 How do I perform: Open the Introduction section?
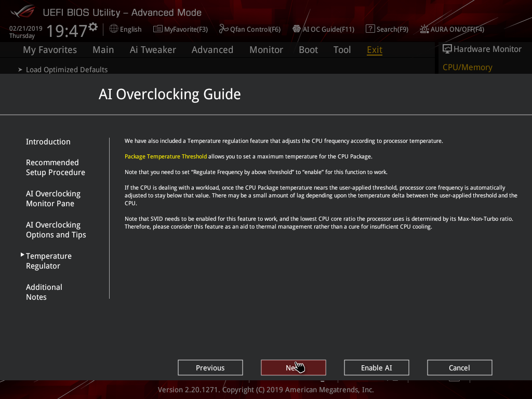48,142
